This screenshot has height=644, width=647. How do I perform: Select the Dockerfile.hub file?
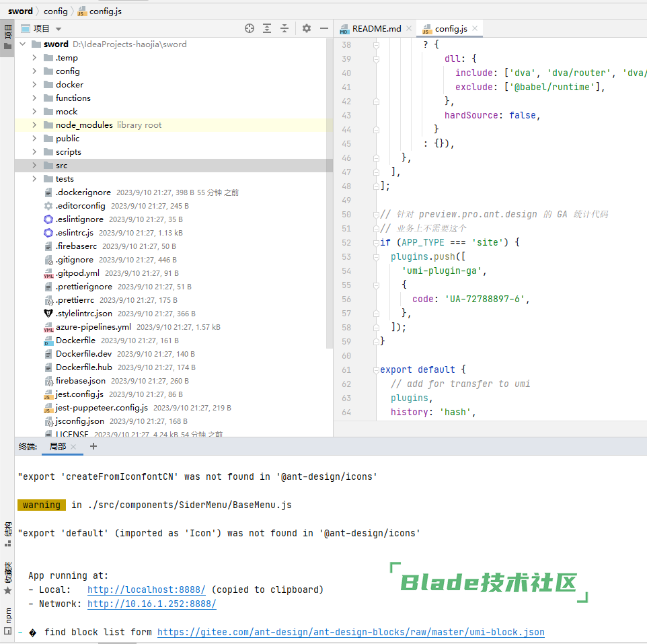coord(84,367)
